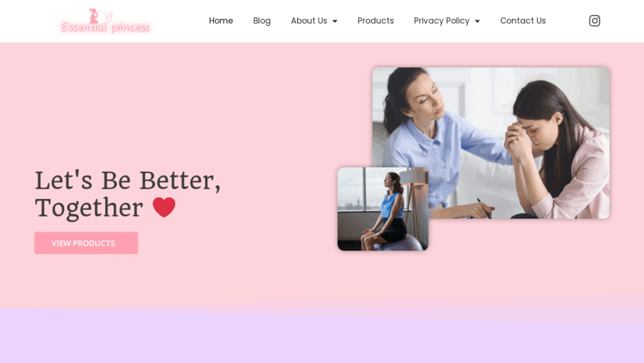Click the small photo of woman meditating
This screenshot has height=363, width=644.
[383, 209]
